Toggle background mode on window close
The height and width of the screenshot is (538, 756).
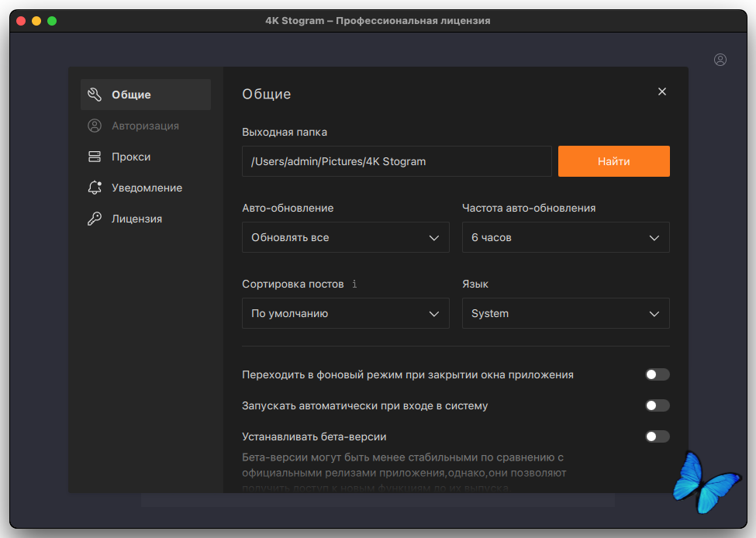pyautogui.click(x=658, y=374)
